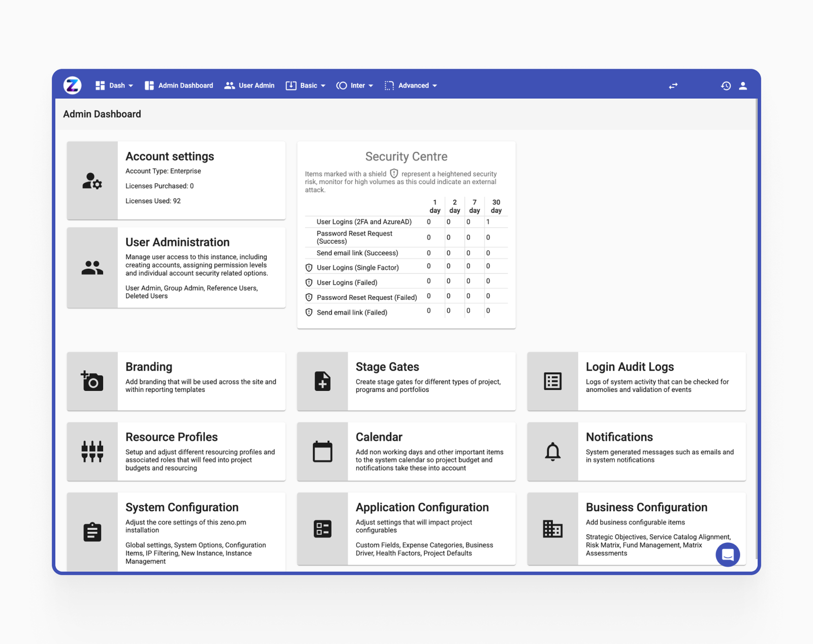813x644 pixels.
Task: Click the Notifications bell icon
Action: pos(552,451)
